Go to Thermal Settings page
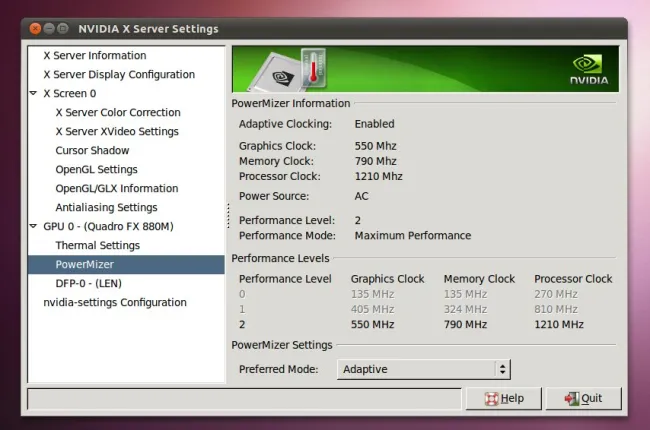This screenshot has width=650, height=430. click(97, 246)
